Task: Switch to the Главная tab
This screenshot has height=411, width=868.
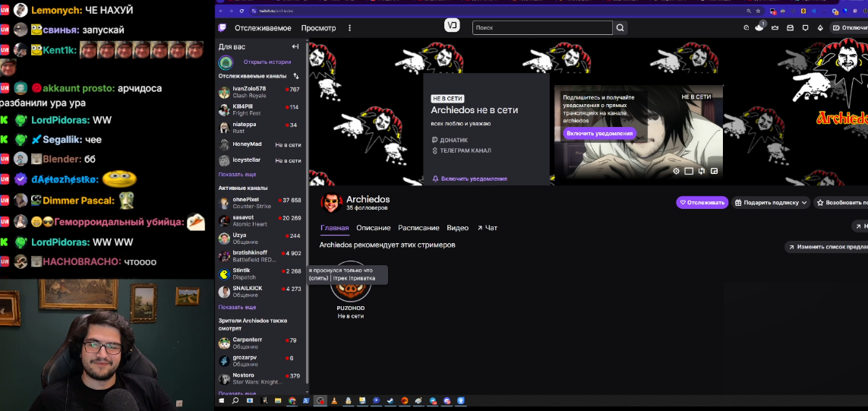Action: click(x=334, y=228)
